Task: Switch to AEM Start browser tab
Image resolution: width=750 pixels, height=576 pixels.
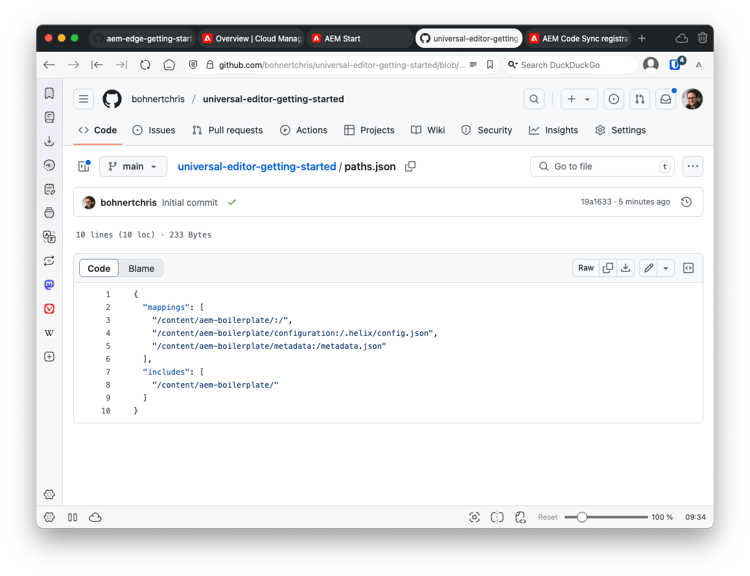Action: click(360, 38)
